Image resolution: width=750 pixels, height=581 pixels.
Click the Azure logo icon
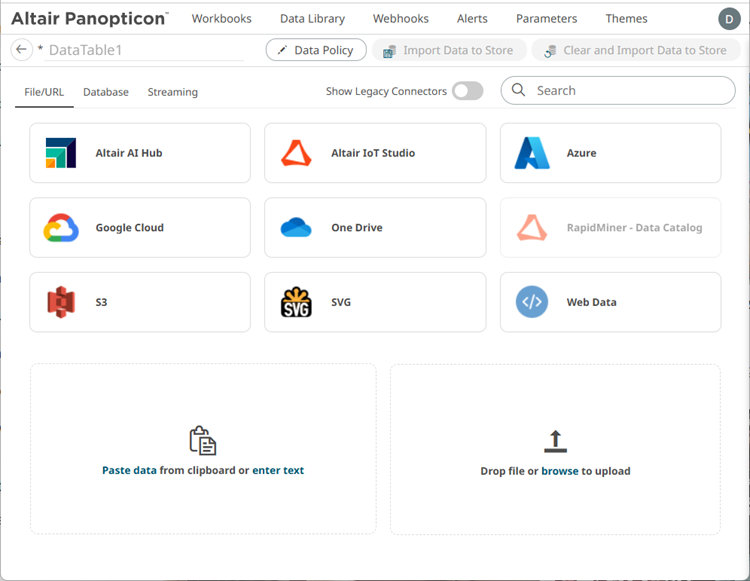532,153
